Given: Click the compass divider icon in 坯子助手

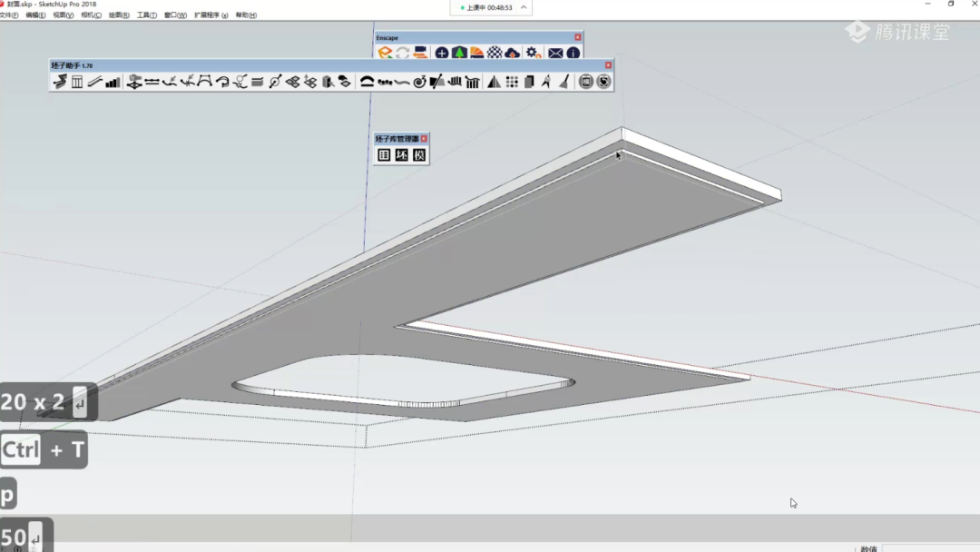Looking at the screenshot, I should [x=546, y=82].
